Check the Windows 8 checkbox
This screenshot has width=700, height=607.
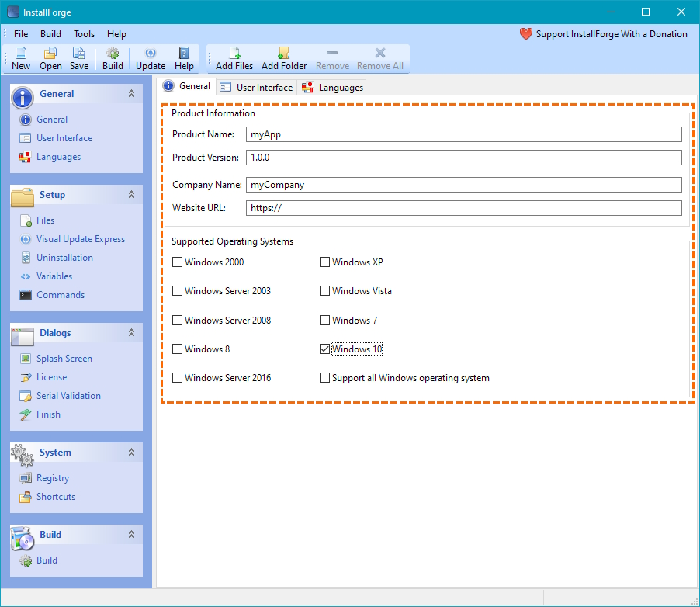177,349
